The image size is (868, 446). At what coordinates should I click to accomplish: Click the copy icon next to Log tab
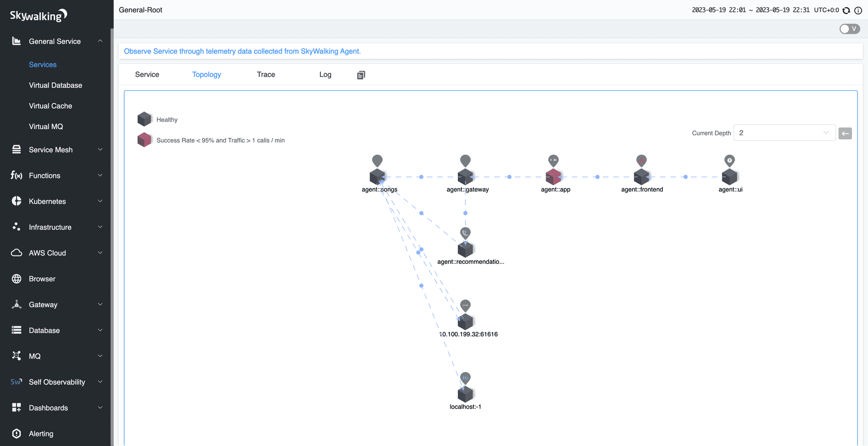point(361,75)
